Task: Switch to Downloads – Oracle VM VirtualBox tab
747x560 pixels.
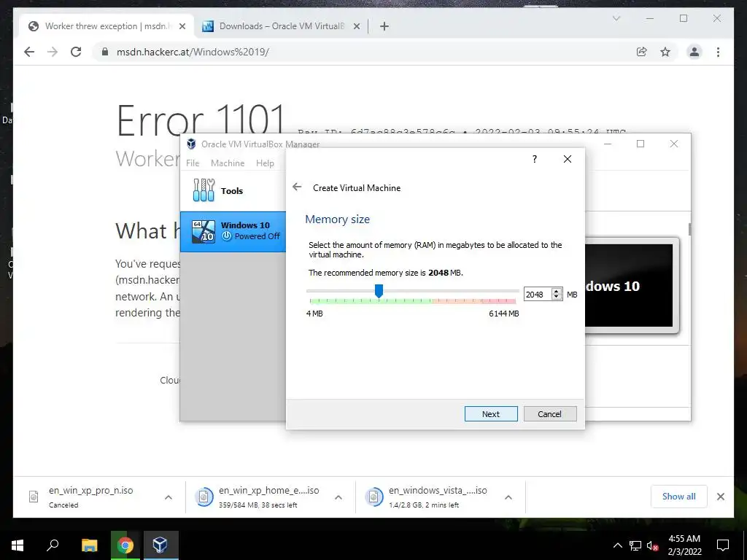Action: pos(281,26)
